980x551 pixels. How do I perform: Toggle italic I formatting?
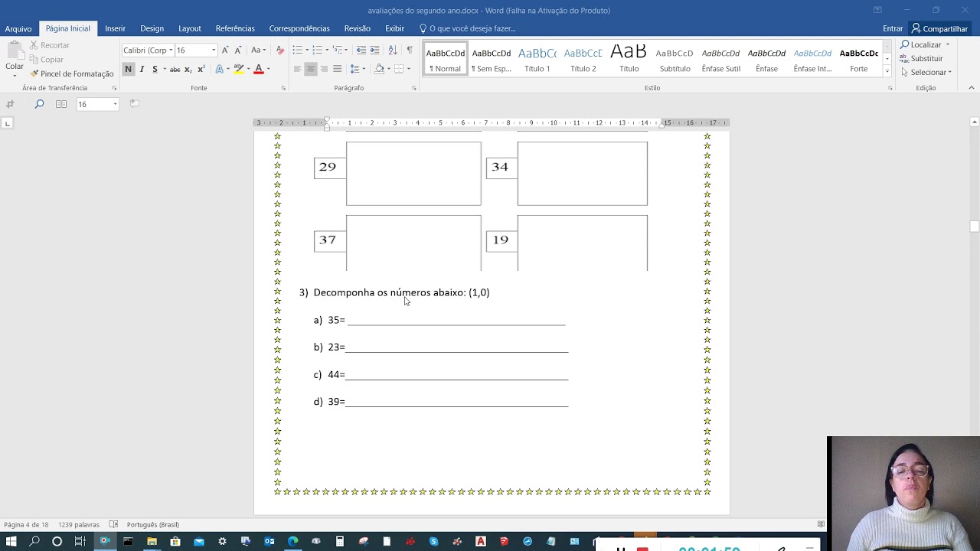142,69
